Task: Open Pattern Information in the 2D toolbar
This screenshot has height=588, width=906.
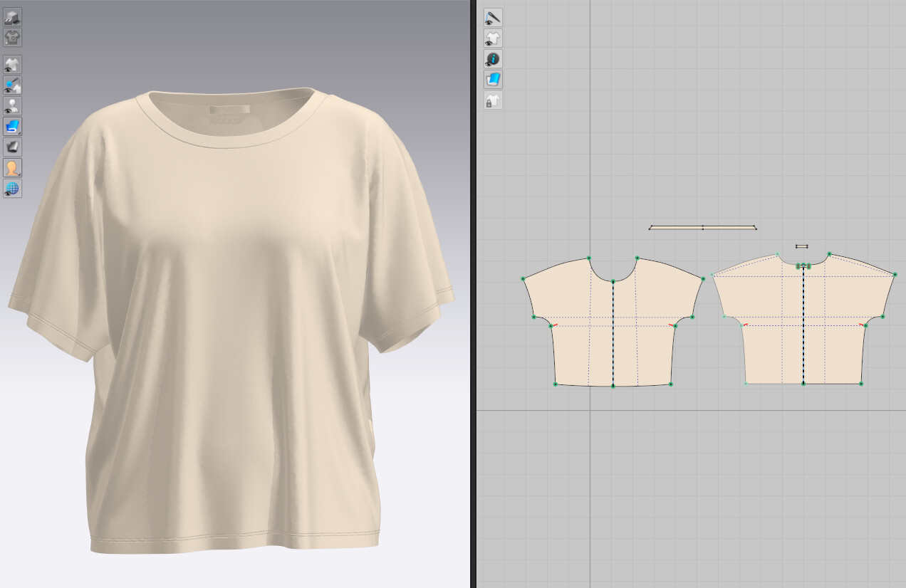Action: [493, 60]
